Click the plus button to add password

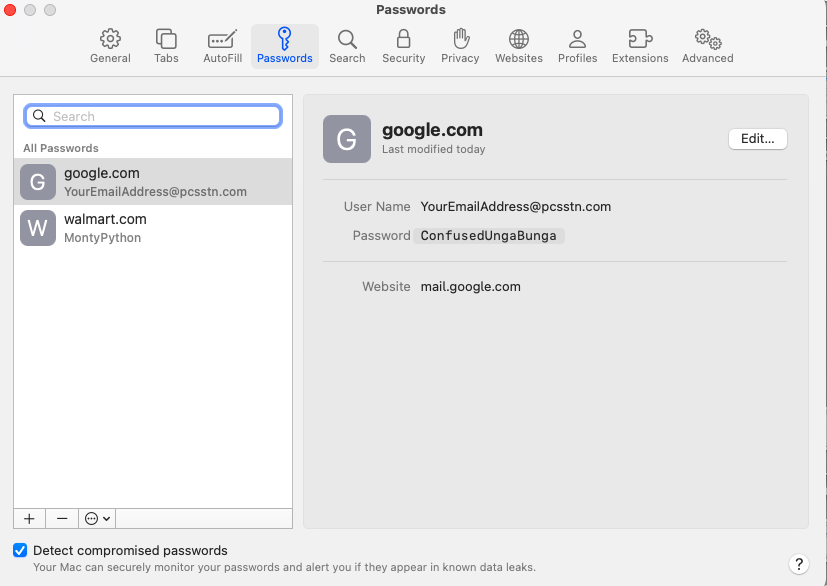pyautogui.click(x=30, y=518)
